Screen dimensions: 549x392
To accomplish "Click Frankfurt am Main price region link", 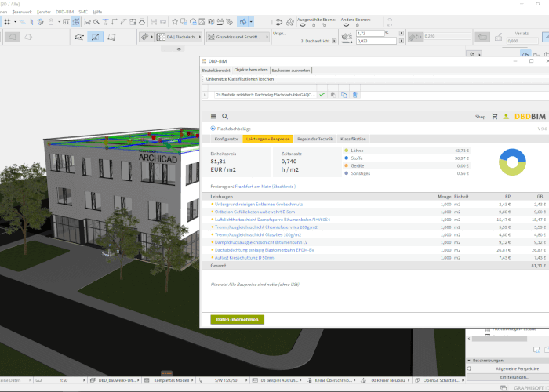I will click(265, 187).
